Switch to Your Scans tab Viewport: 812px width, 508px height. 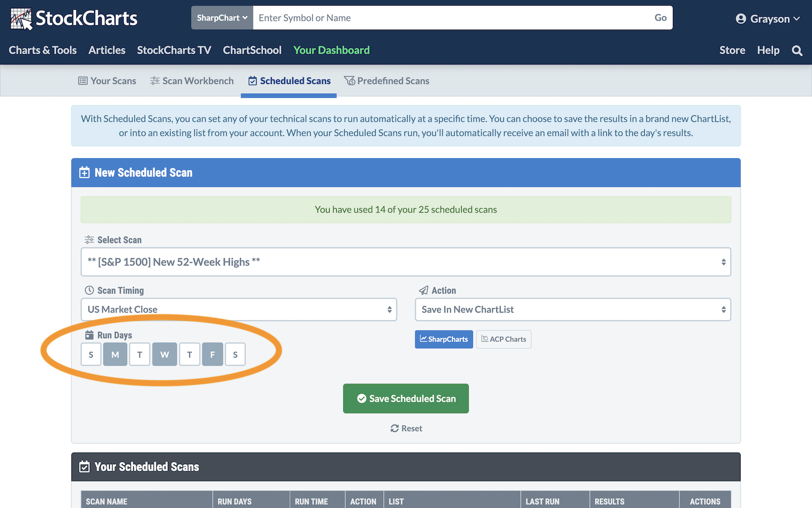click(107, 81)
